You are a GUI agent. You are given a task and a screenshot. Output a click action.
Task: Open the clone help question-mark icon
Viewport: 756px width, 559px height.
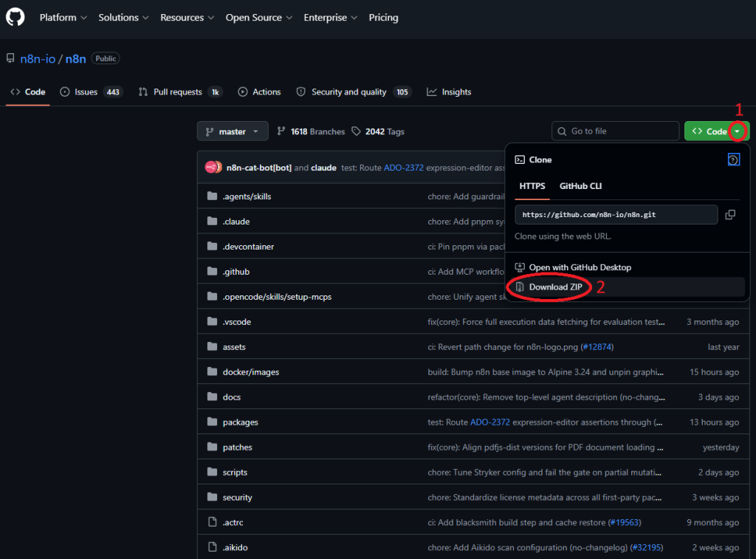[733, 160]
